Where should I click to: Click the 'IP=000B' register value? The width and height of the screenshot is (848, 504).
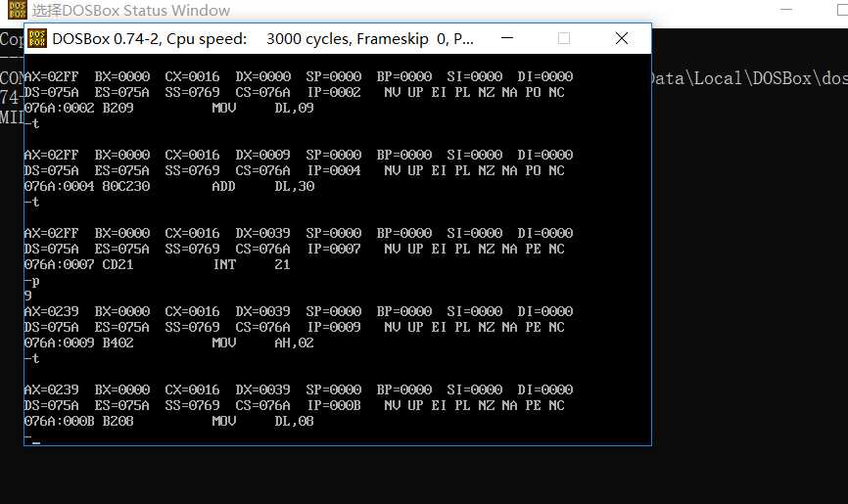coord(334,405)
